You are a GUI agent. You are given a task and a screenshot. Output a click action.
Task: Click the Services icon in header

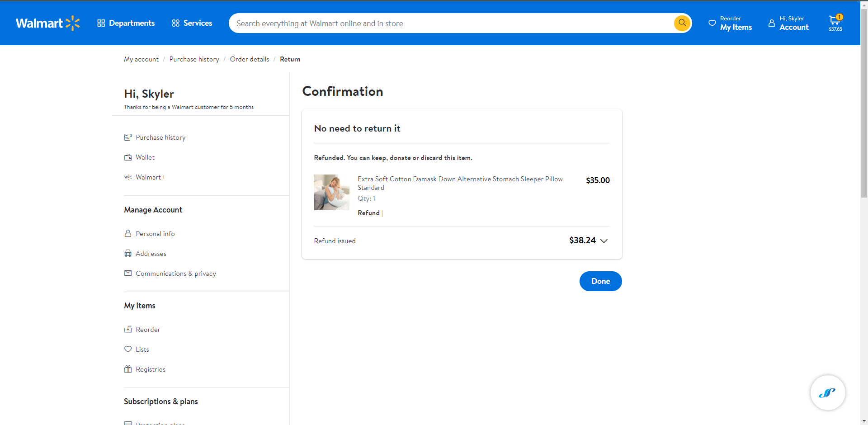click(175, 23)
